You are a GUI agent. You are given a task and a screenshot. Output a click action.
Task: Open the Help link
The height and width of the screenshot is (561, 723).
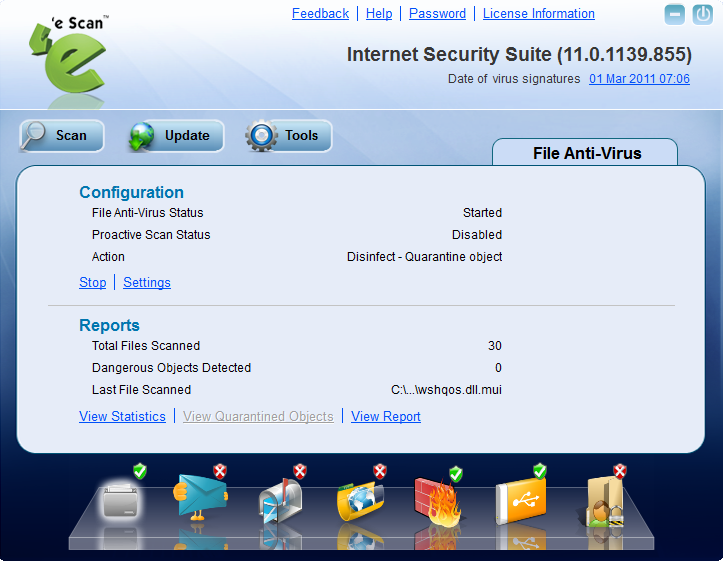(x=379, y=14)
